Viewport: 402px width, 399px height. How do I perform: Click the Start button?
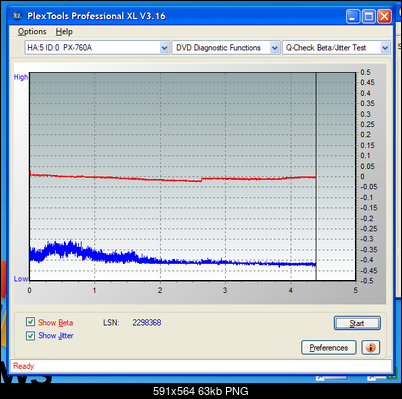coord(357,323)
